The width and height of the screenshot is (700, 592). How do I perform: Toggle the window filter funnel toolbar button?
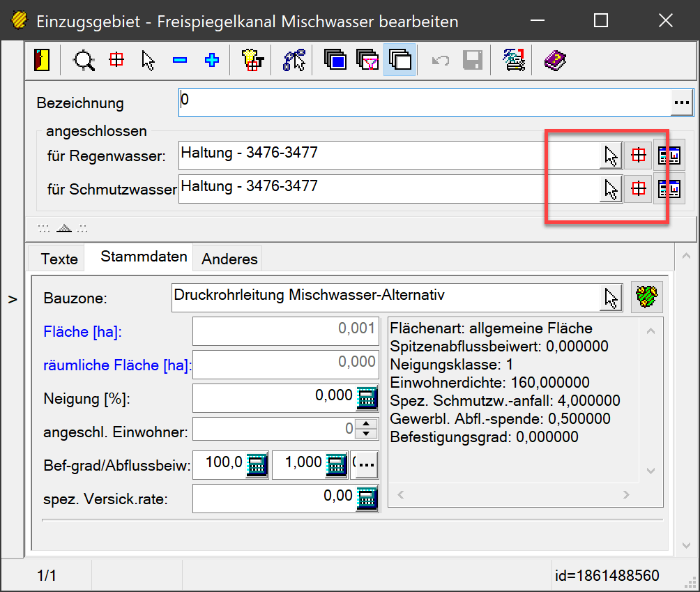(x=368, y=61)
